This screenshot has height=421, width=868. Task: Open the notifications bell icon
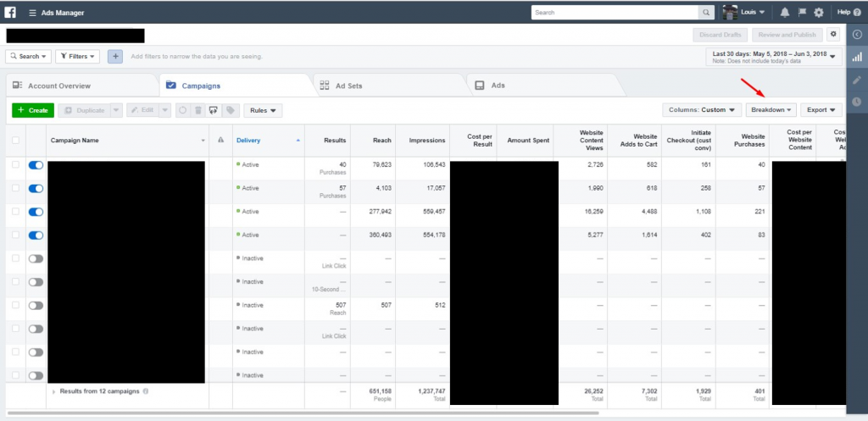pyautogui.click(x=784, y=12)
